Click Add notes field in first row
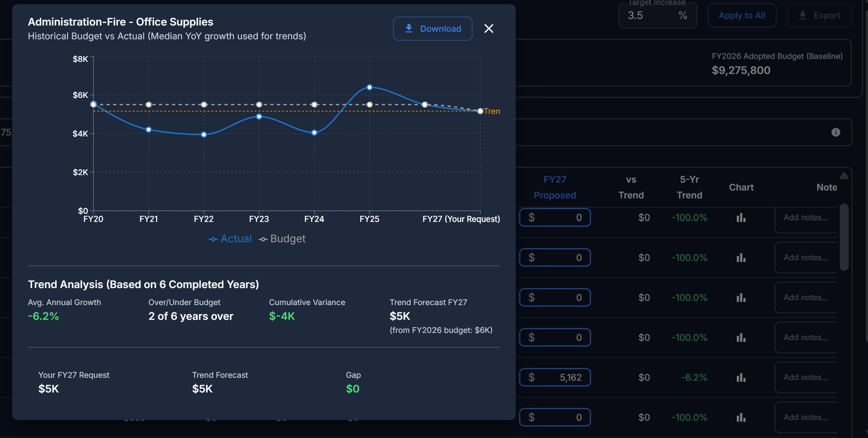 click(x=805, y=218)
